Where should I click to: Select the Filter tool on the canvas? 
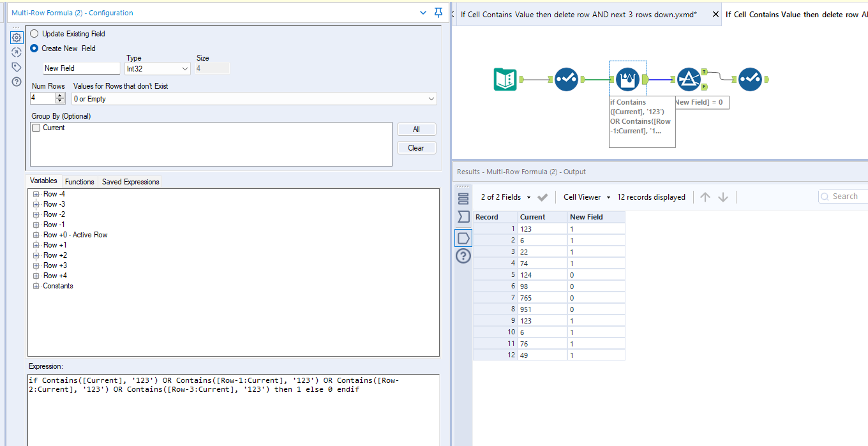(x=689, y=79)
